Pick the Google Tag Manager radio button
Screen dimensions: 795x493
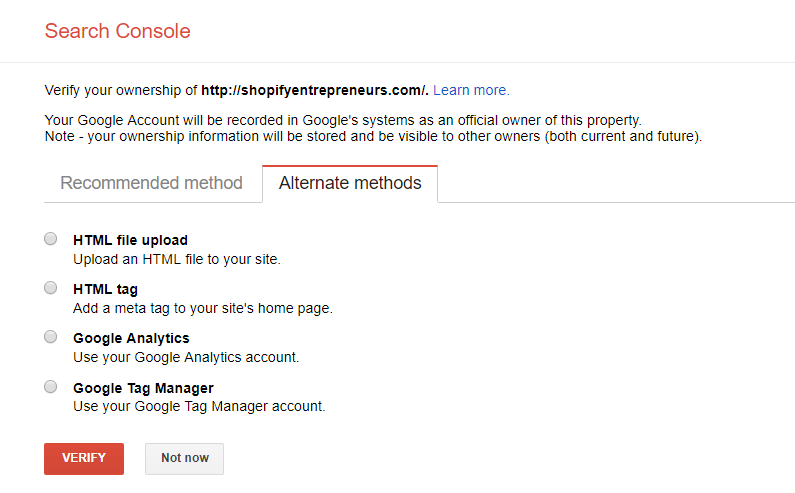51,387
